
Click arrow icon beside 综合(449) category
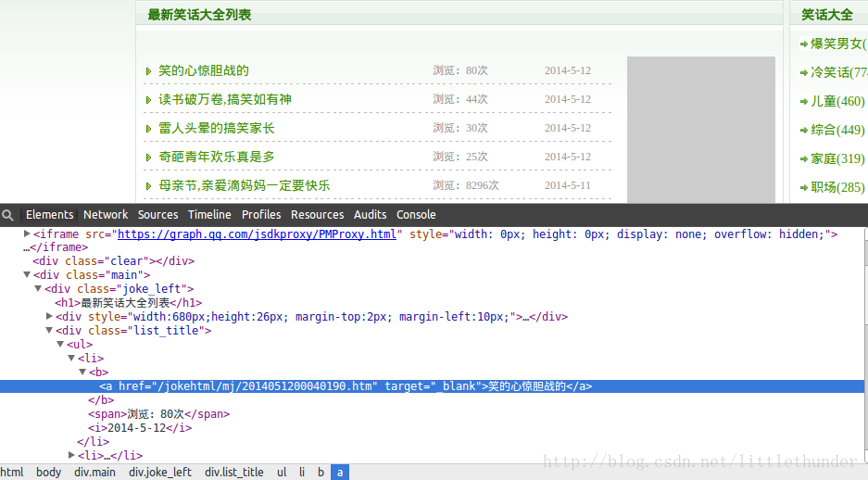point(804,130)
